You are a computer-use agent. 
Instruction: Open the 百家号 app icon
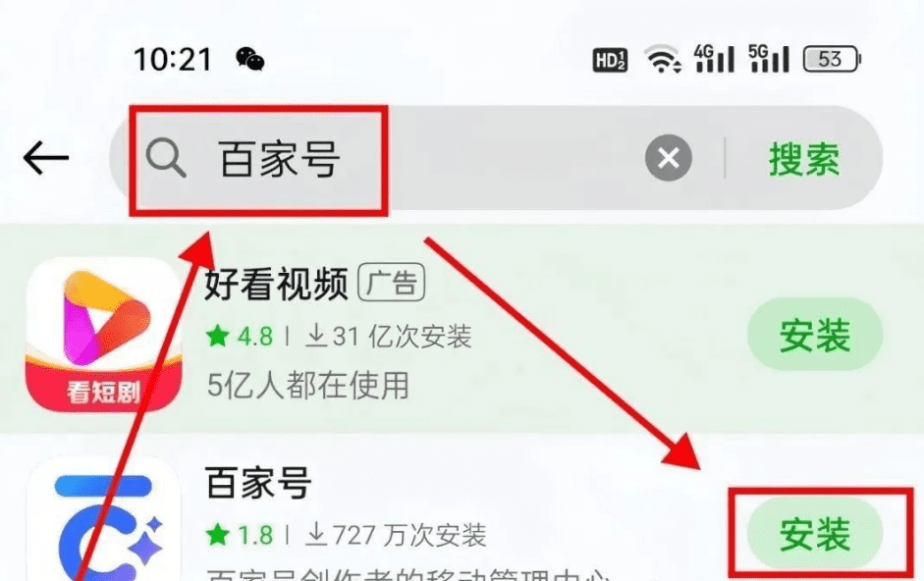(104, 520)
